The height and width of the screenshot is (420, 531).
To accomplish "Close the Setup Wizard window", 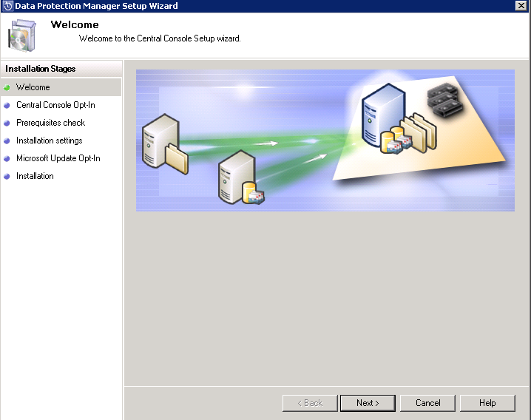I will 521,5.
